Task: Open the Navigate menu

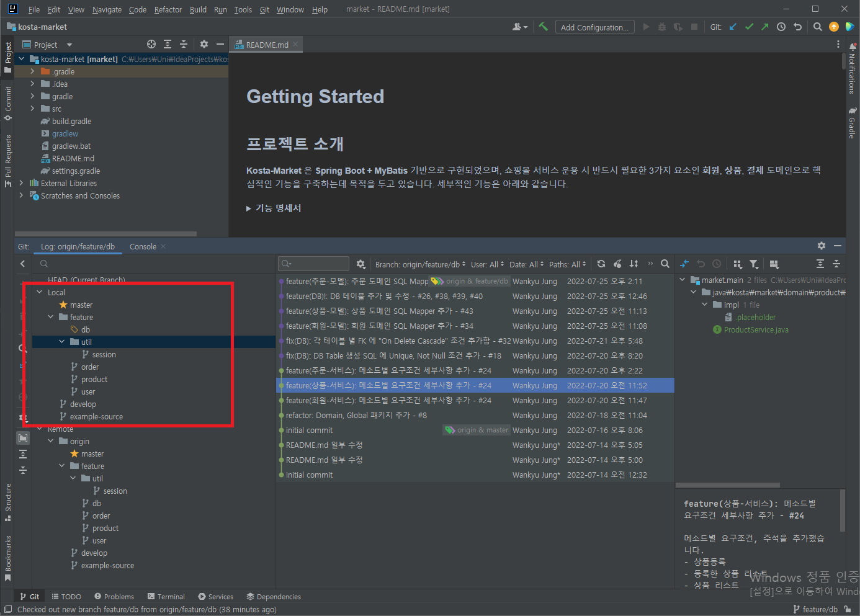Action: pyautogui.click(x=107, y=9)
